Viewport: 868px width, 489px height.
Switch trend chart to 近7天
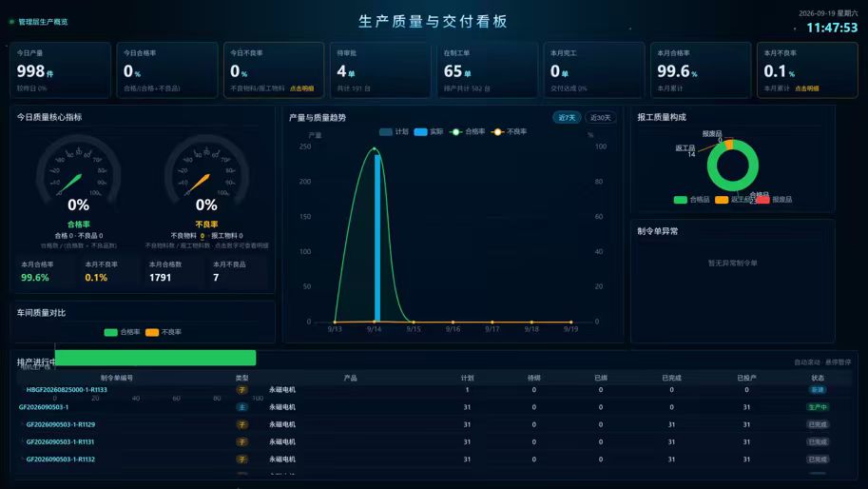[x=567, y=117]
